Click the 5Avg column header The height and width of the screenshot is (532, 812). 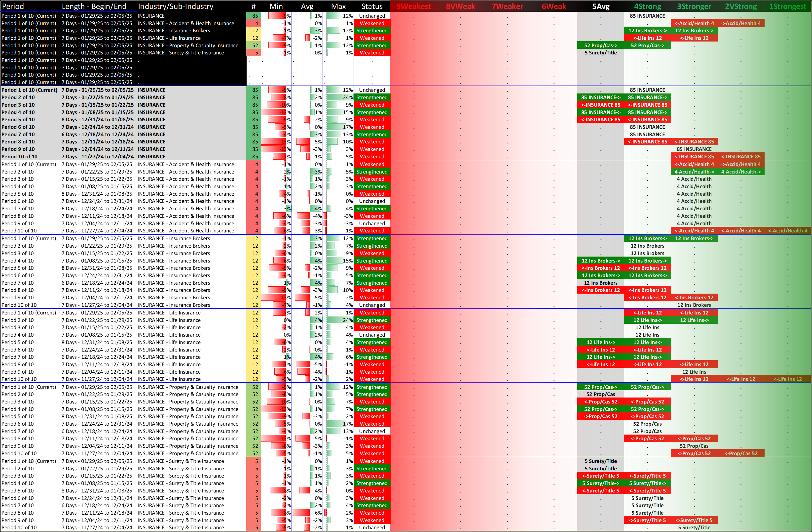pos(600,6)
